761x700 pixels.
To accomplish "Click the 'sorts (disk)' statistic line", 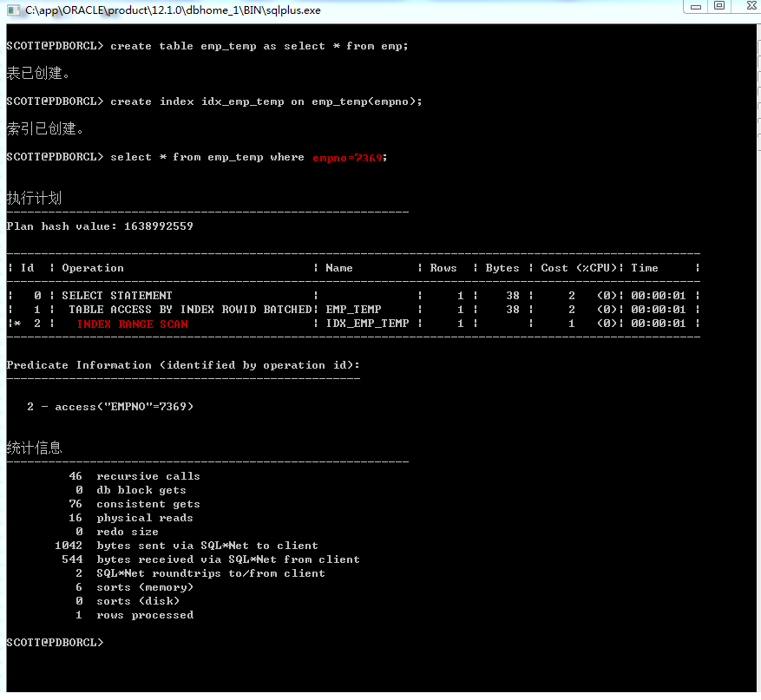I will [128, 601].
